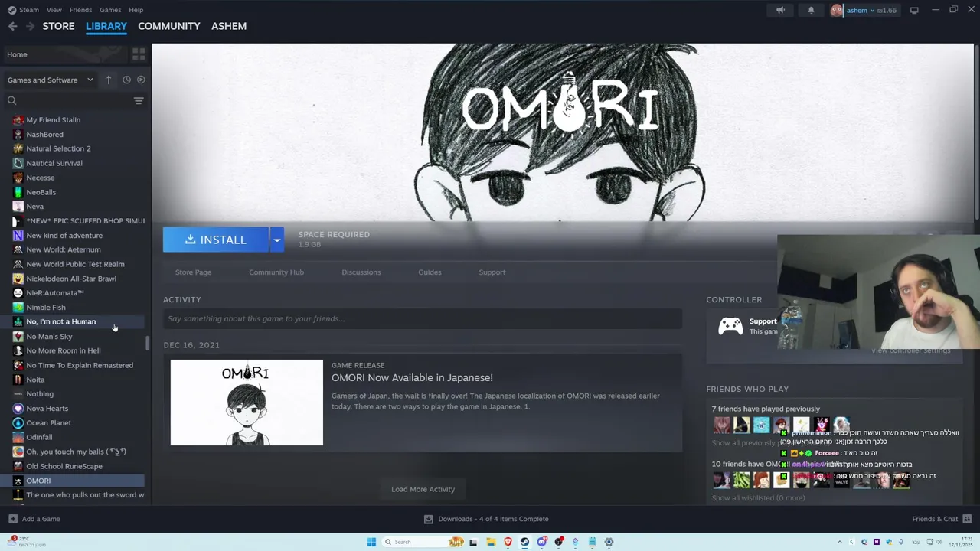
Task: Open the Friends menu
Action: coord(80,10)
